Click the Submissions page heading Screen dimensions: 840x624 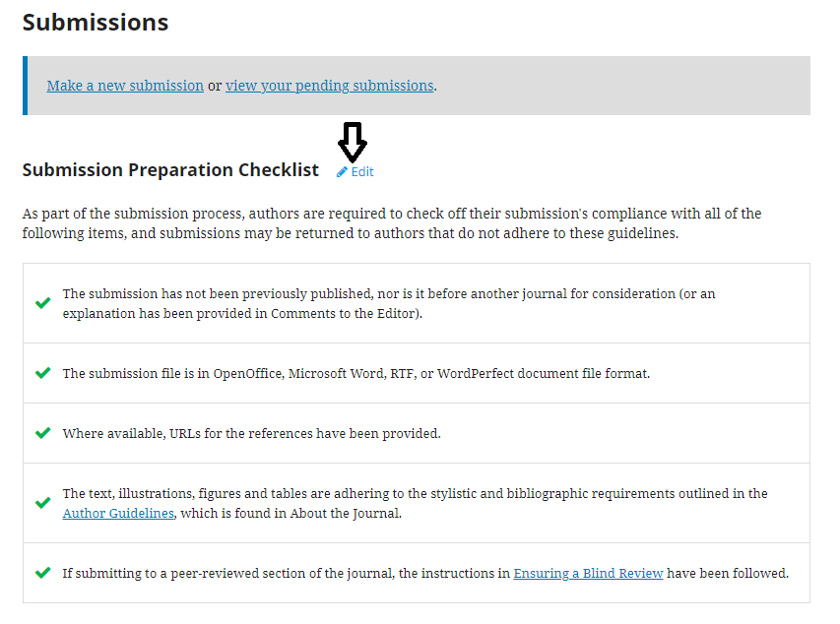[x=96, y=23]
